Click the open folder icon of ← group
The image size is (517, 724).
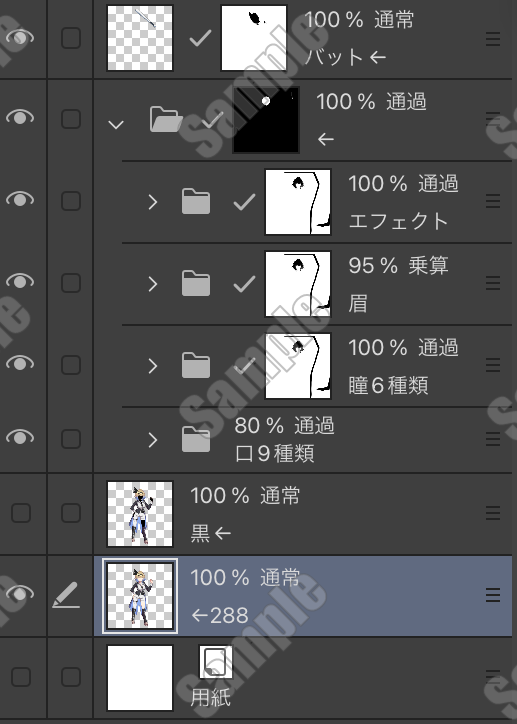pos(165,119)
